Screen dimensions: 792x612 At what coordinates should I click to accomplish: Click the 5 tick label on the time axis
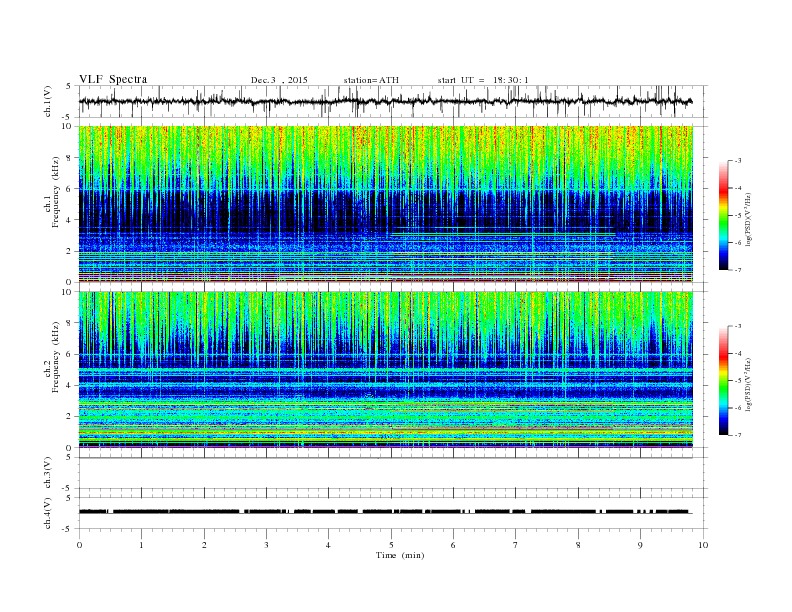pos(391,545)
